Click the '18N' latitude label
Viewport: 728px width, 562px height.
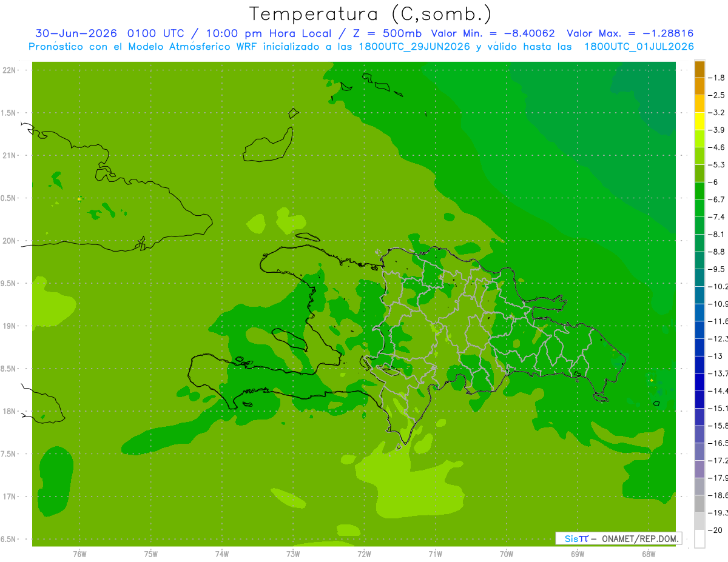point(10,412)
